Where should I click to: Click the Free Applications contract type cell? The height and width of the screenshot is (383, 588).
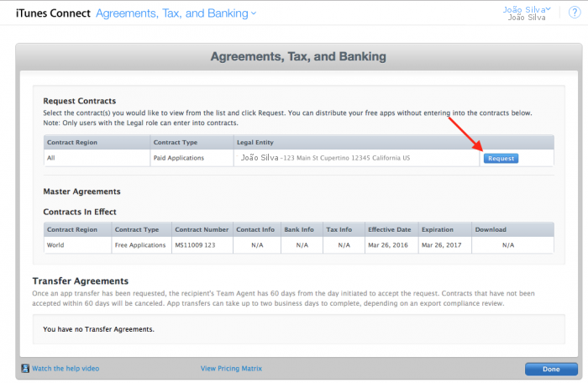pos(140,245)
